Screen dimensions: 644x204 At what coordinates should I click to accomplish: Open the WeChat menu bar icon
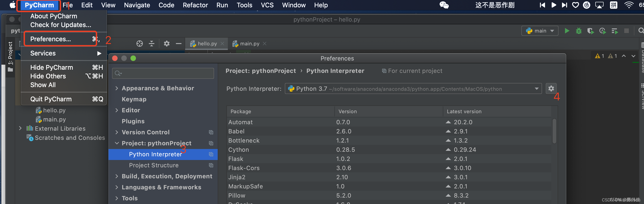click(x=444, y=5)
